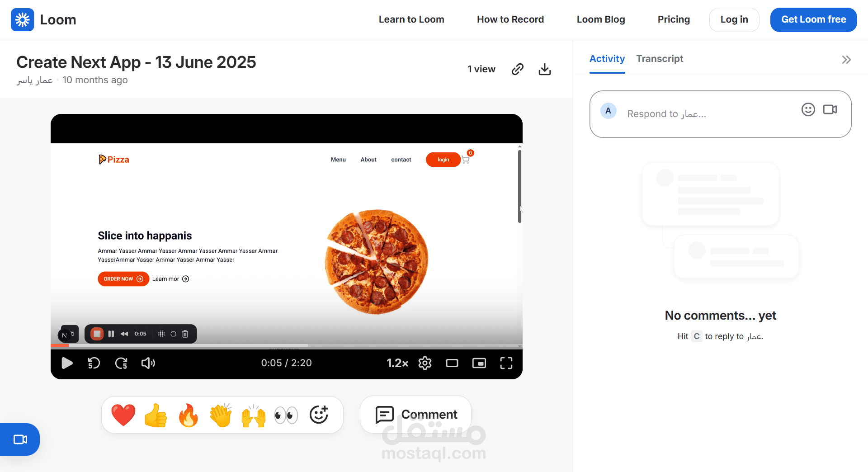Click the blue floating record camera button
868x472 pixels.
20,439
